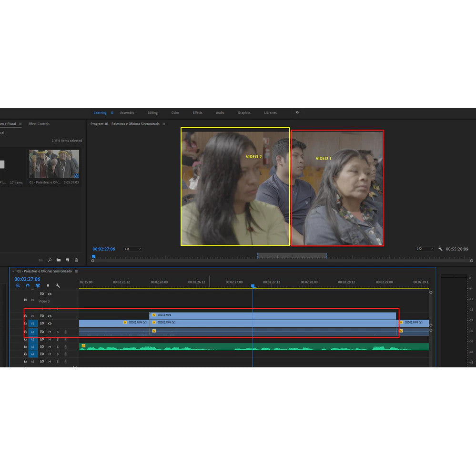This screenshot has height=476, width=476.
Task: Toggle the Snap magnet in timeline
Action: tap(28, 286)
